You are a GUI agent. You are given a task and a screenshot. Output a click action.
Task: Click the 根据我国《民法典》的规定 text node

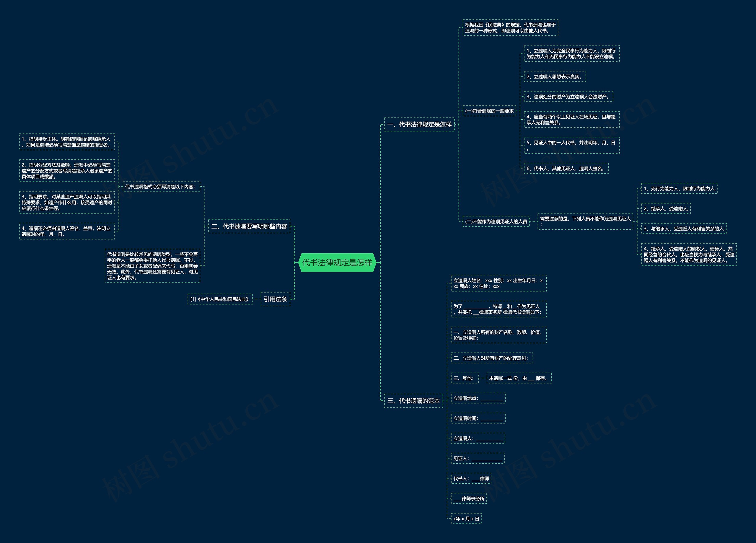510,28
